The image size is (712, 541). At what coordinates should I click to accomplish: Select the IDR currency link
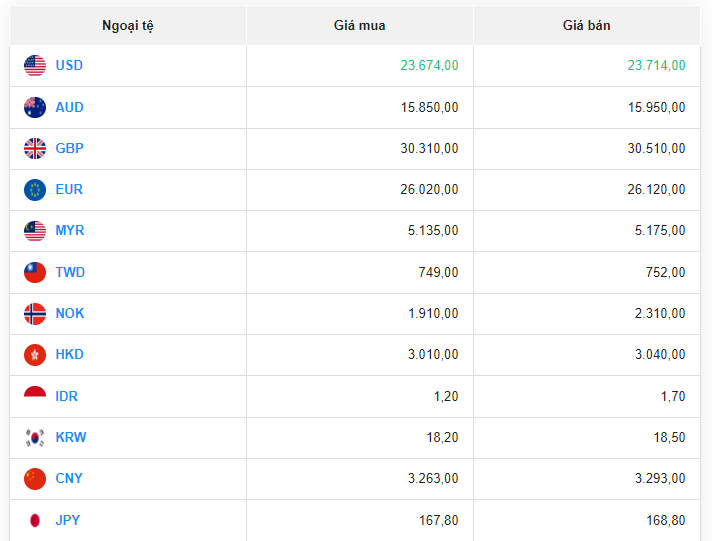[x=66, y=396]
